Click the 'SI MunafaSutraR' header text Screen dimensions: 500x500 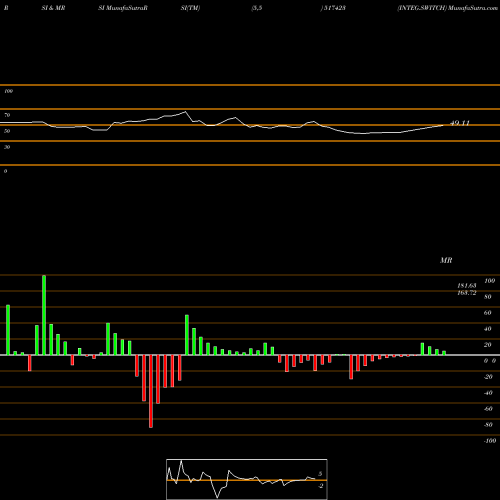pyautogui.click(x=123, y=8)
